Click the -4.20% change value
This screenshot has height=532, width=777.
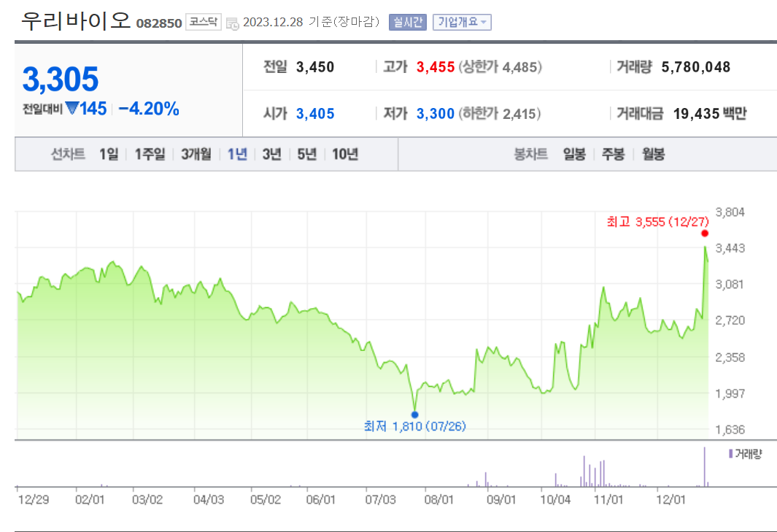pos(149,109)
